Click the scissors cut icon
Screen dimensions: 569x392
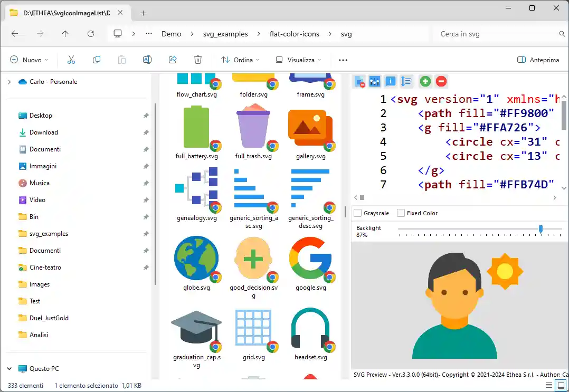71,60
